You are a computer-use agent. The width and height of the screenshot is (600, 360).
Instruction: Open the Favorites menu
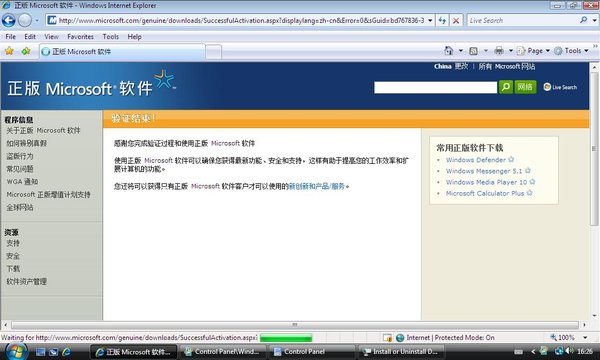80,37
